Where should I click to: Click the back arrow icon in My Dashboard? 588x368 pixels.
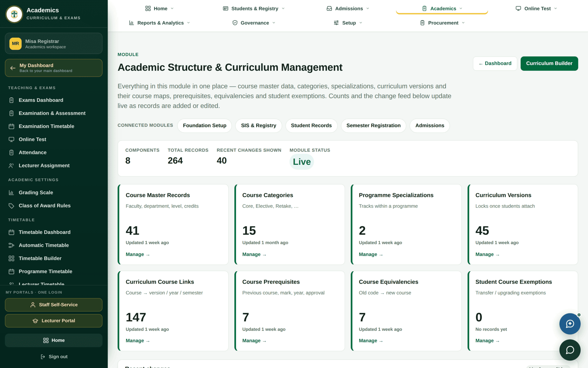click(13, 68)
